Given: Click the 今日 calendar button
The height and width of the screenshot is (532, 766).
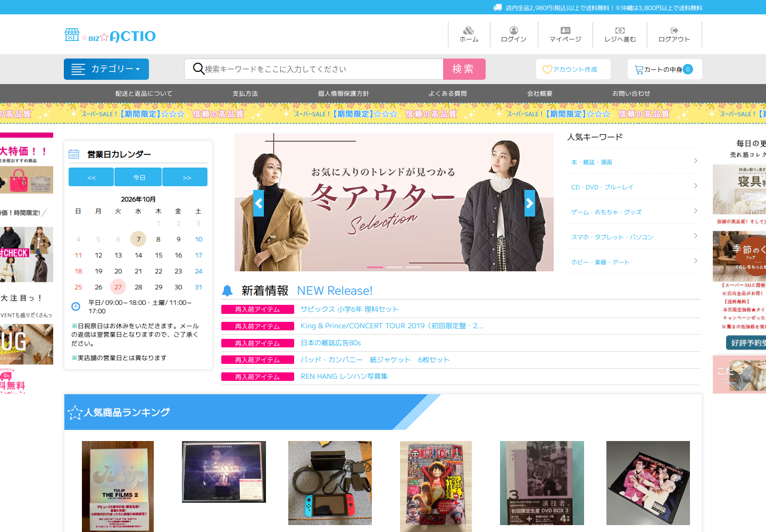Looking at the screenshot, I should tap(139, 177).
